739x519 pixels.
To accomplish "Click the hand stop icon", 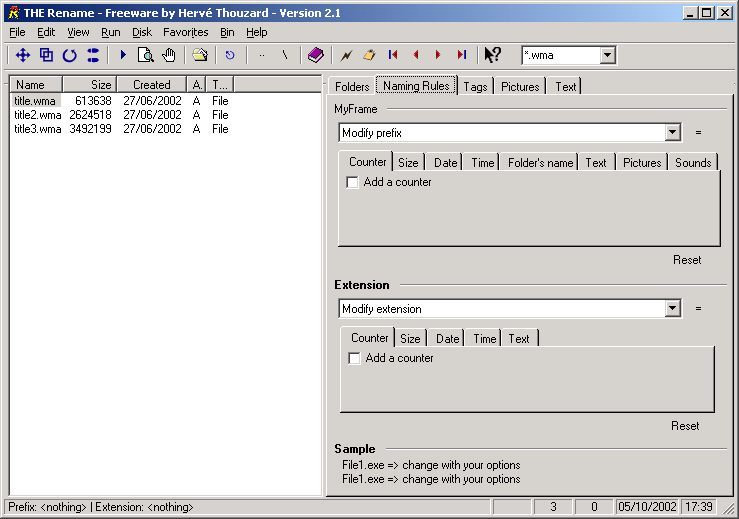I will tap(169, 55).
